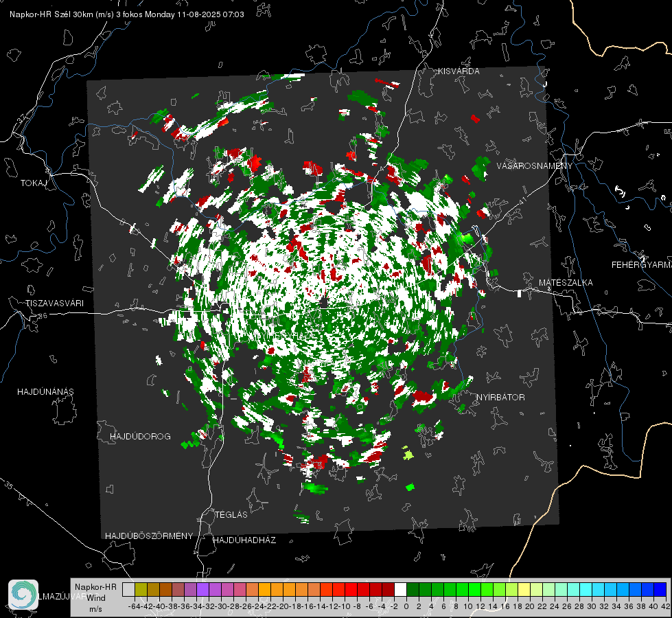The width and height of the screenshot is (672, 618).
Task: Click the -64 value on legend scale
Action: click(135, 606)
